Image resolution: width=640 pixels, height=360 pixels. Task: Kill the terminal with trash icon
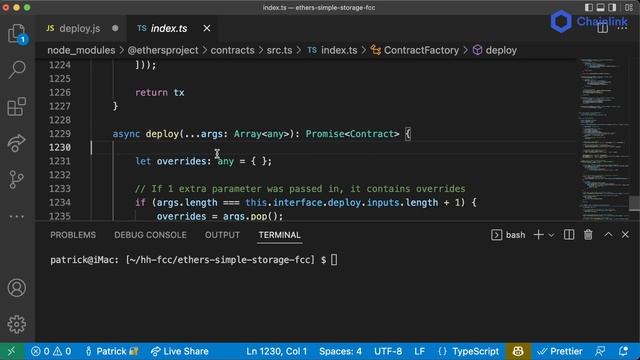coord(588,235)
